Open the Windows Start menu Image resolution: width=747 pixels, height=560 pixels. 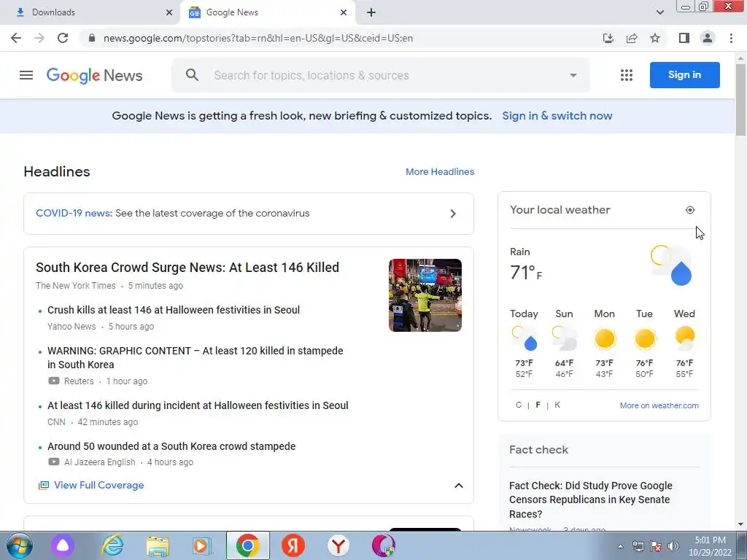tap(20, 545)
